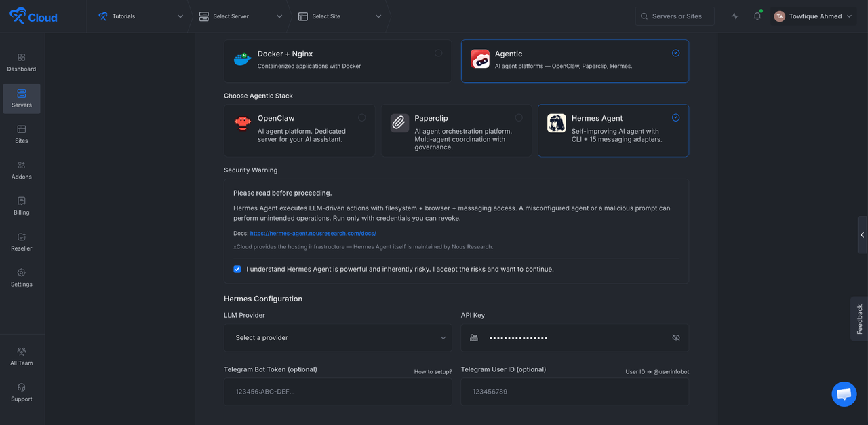Open Support in the sidebar

coord(22,392)
